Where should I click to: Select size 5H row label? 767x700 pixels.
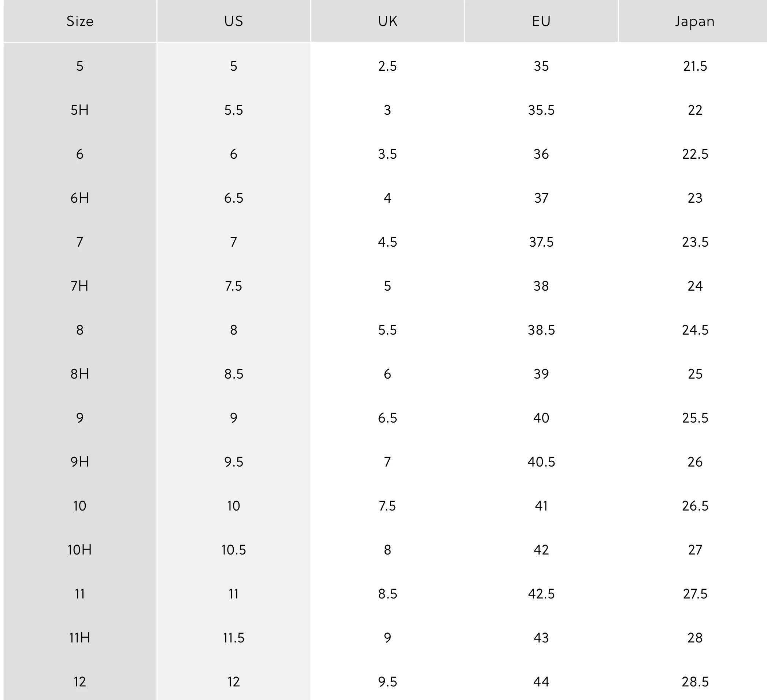[x=80, y=110]
